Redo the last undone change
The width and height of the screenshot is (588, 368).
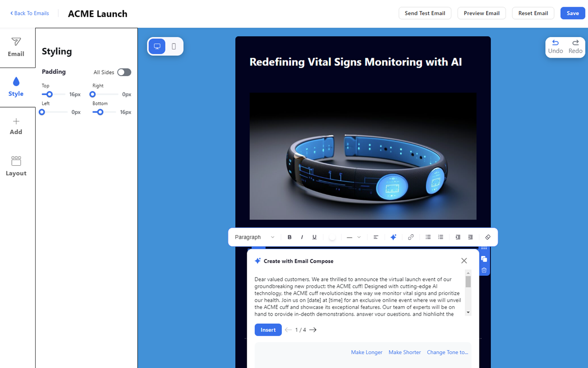(x=575, y=47)
